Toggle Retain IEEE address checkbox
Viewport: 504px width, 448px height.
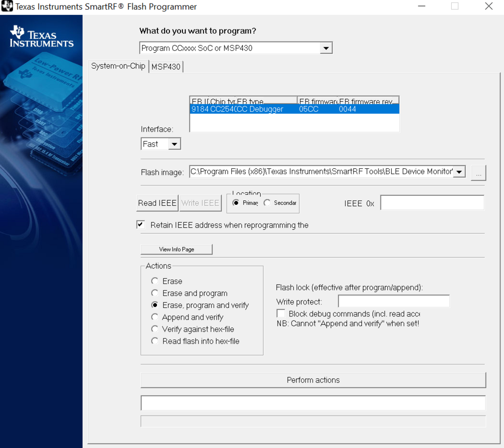pos(141,225)
